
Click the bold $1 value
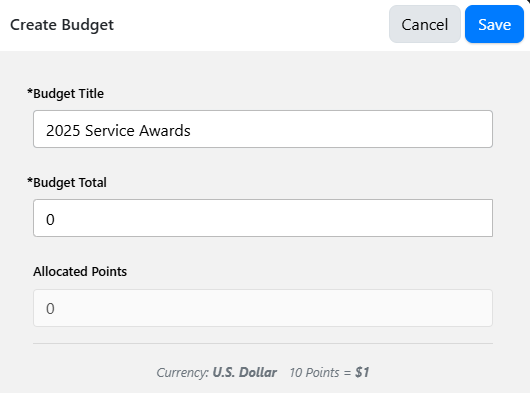(362, 372)
